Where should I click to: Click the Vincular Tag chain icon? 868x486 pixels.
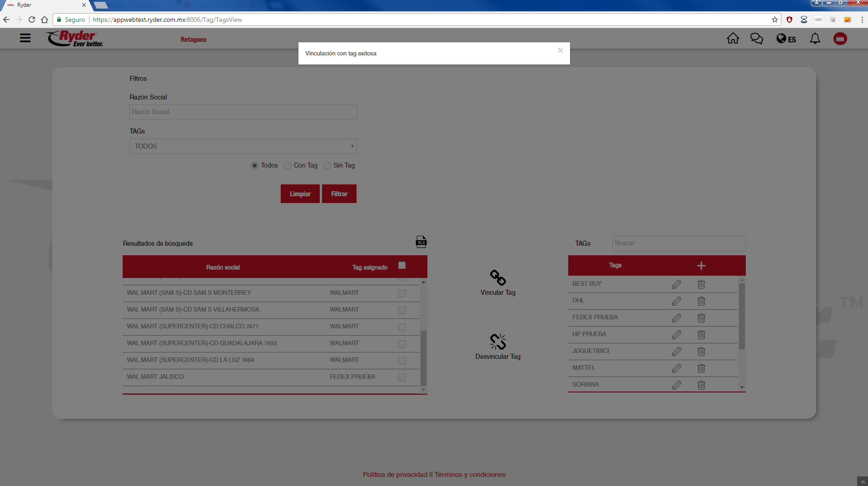click(x=498, y=278)
